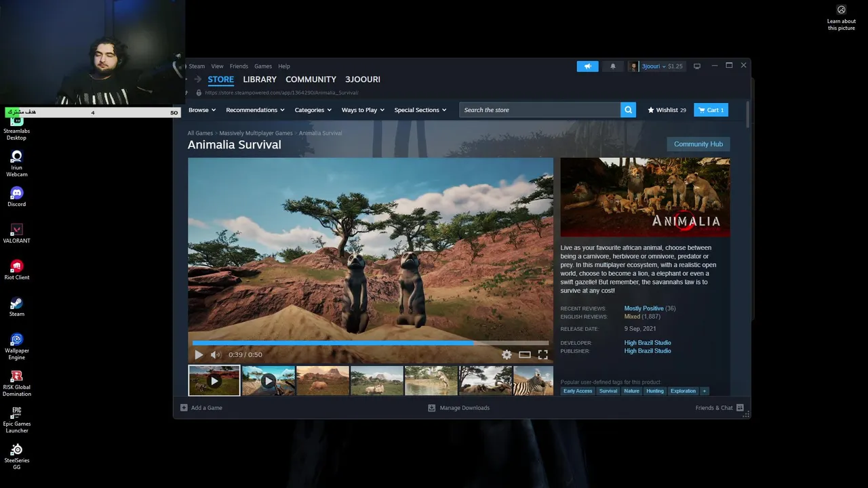The width and height of the screenshot is (868, 488).
Task: Expand the Recommendations dropdown
Action: tap(255, 110)
